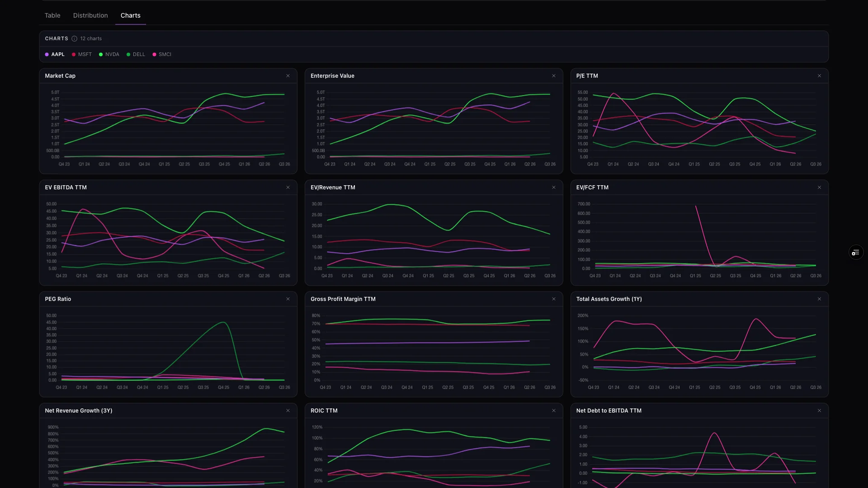Remove the Net Revenue Growth (3Y) chart
The image size is (868, 488).
(x=288, y=411)
